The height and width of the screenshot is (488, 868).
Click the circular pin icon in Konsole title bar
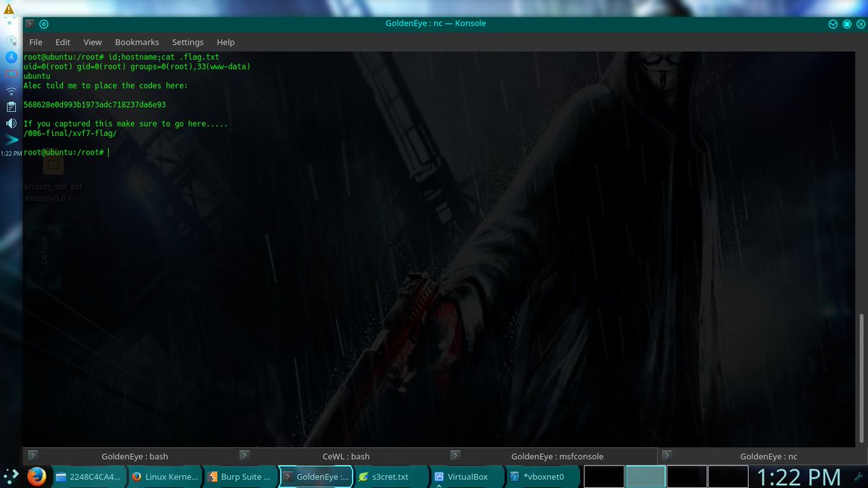[44, 24]
